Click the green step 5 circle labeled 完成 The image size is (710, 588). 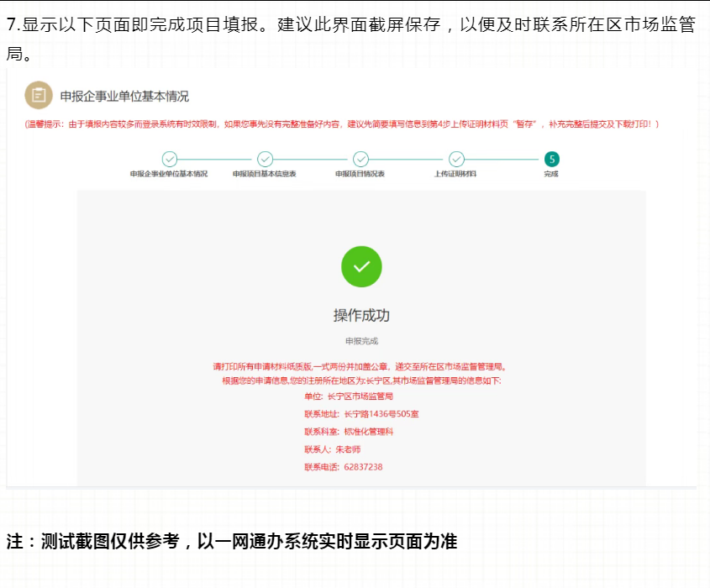click(552, 159)
